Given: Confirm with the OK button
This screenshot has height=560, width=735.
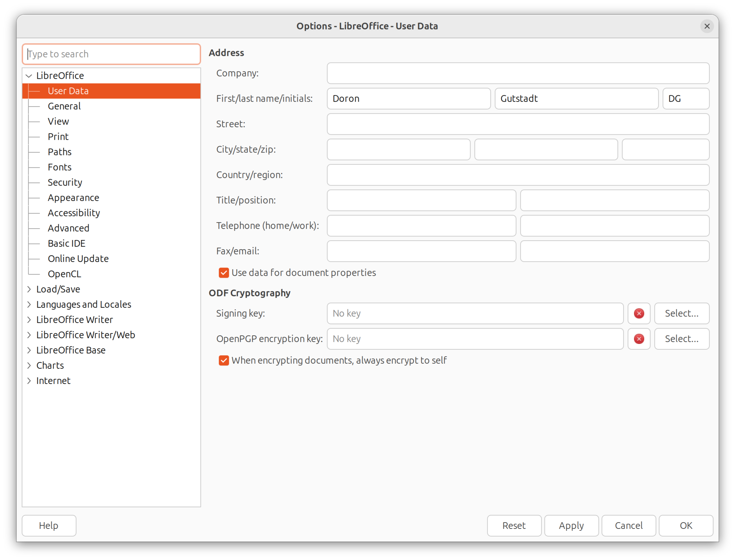Looking at the screenshot, I should (x=686, y=526).
